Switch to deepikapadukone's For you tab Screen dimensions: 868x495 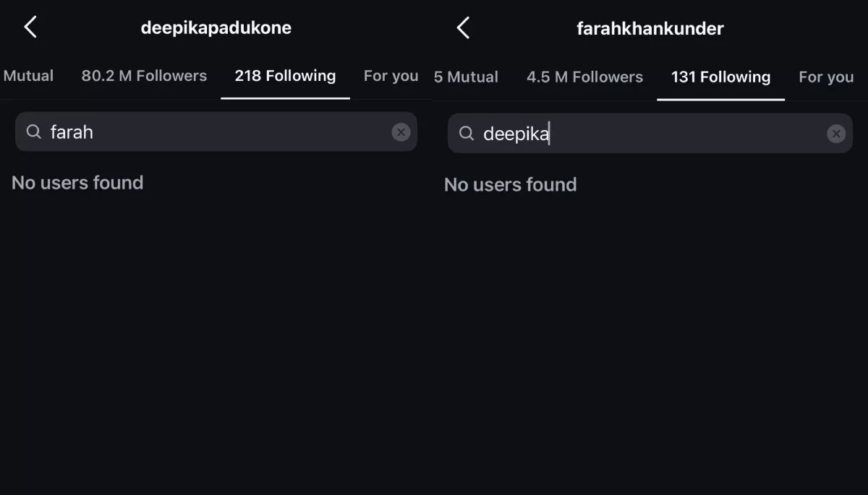point(391,76)
